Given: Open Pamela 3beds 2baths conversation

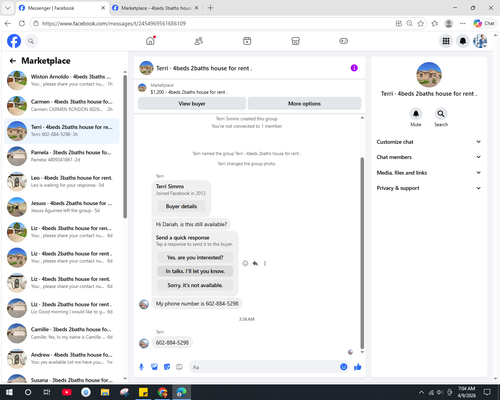Looking at the screenshot, I should [x=62, y=156].
